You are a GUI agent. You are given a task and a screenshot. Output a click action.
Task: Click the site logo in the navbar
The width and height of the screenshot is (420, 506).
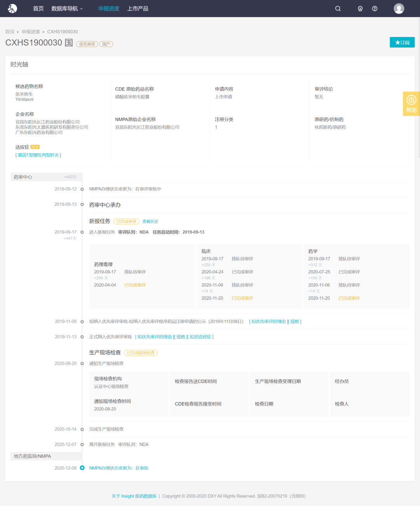coord(12,8)
